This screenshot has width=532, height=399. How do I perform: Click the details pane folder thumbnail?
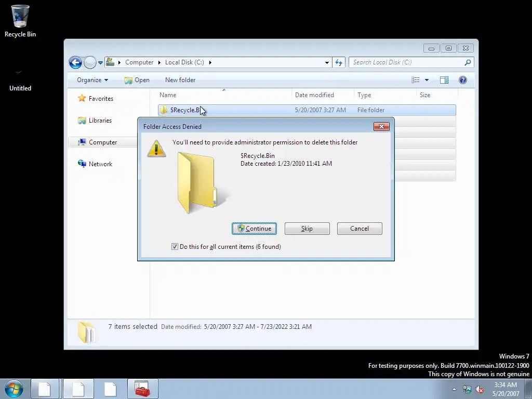tap(86, 332)
